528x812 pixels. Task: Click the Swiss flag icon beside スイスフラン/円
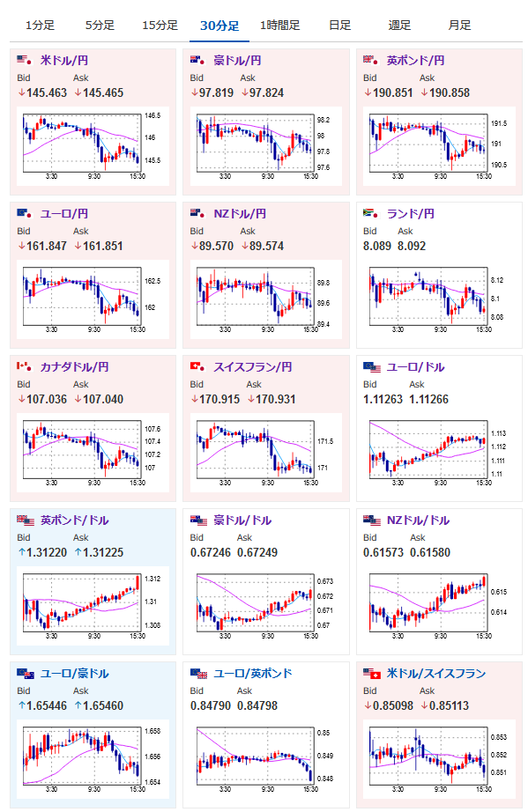197,366
